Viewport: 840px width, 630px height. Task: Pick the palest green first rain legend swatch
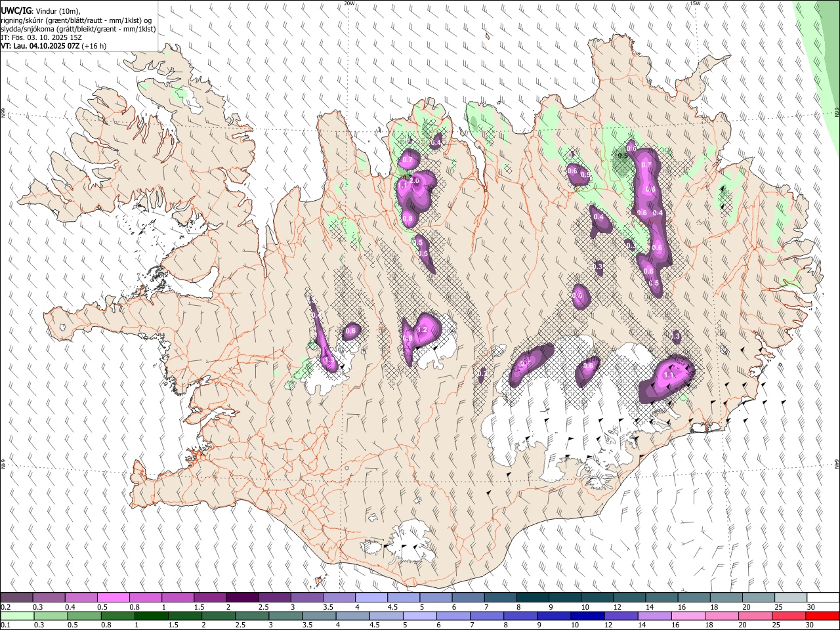point(18,616)
